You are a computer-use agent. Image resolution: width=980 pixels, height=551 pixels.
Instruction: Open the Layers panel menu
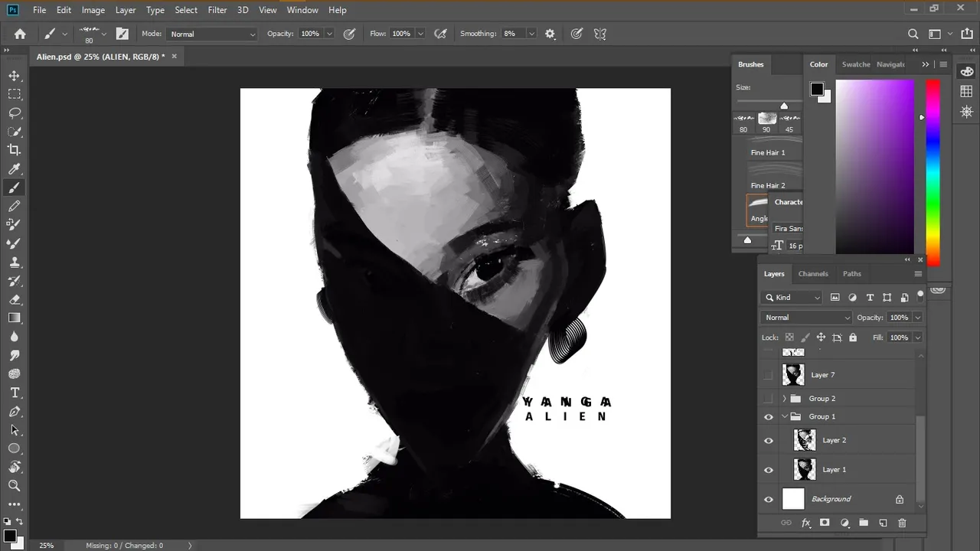click(x=918, y=274)
